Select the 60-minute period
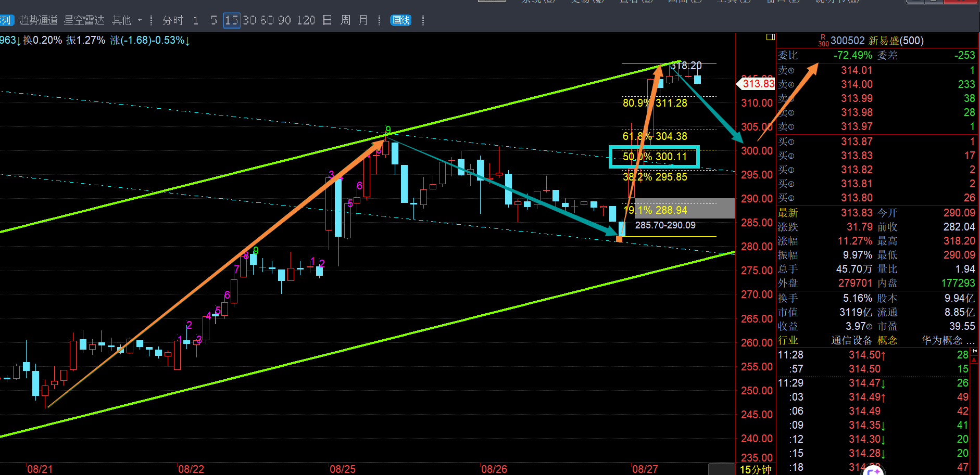The image size is (980, 475). [x=267, y=20]
